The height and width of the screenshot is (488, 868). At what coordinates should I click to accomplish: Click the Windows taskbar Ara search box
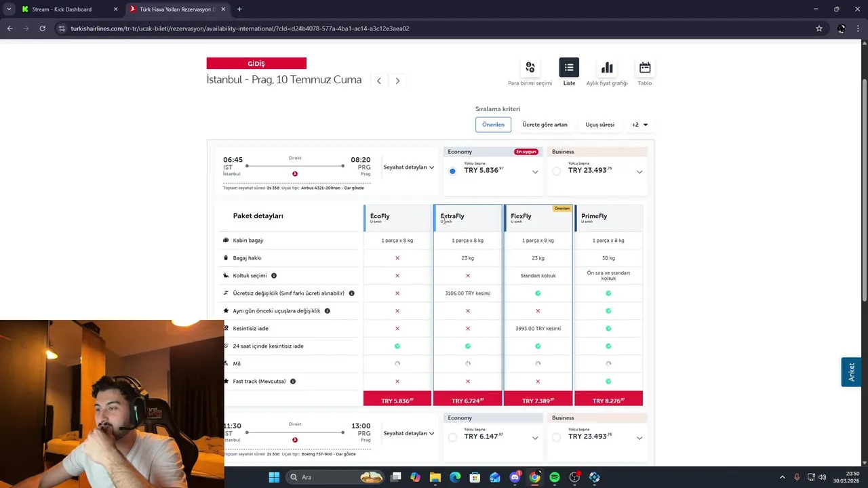[x=335, y=477]
